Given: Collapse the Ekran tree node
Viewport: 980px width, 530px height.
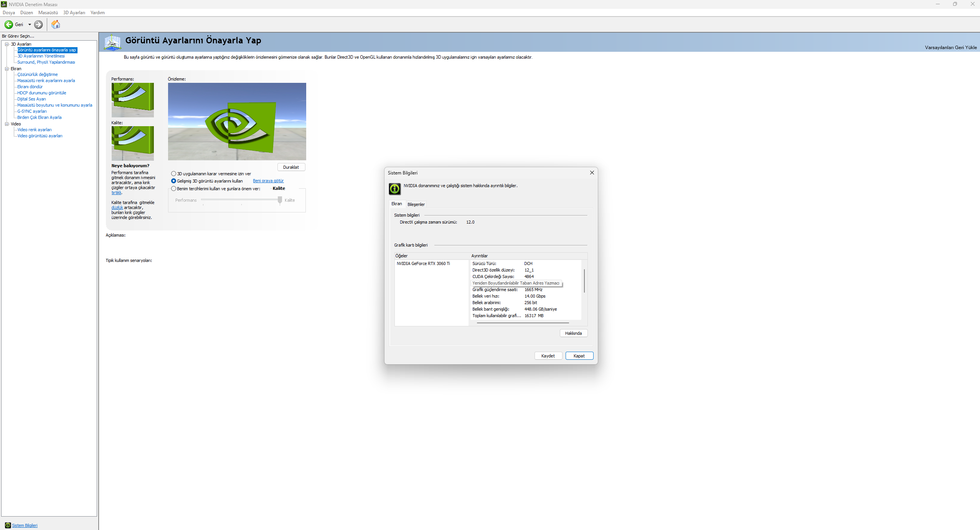Looking at the screenshot, I should click(x=7, y=69).
